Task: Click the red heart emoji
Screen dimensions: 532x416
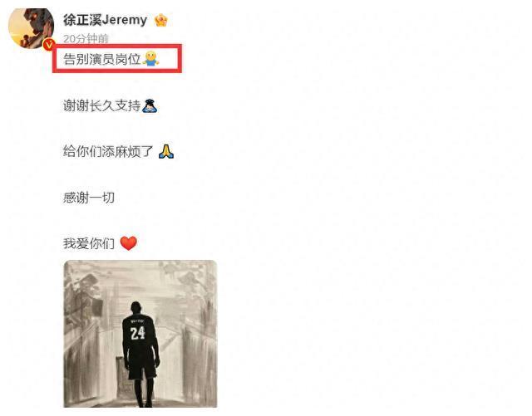Action: pyautogui.click(x=129, y=243)
